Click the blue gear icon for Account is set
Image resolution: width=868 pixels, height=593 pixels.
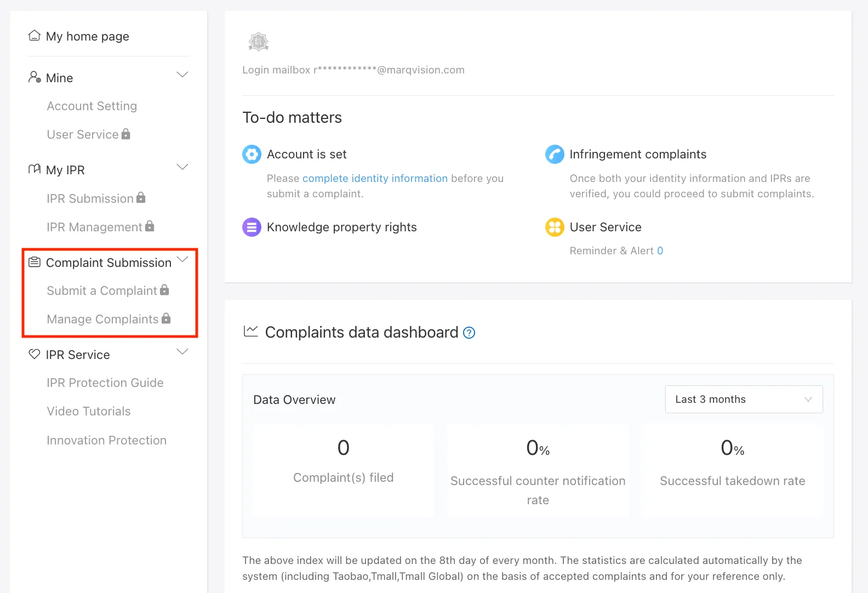(252, 155)
